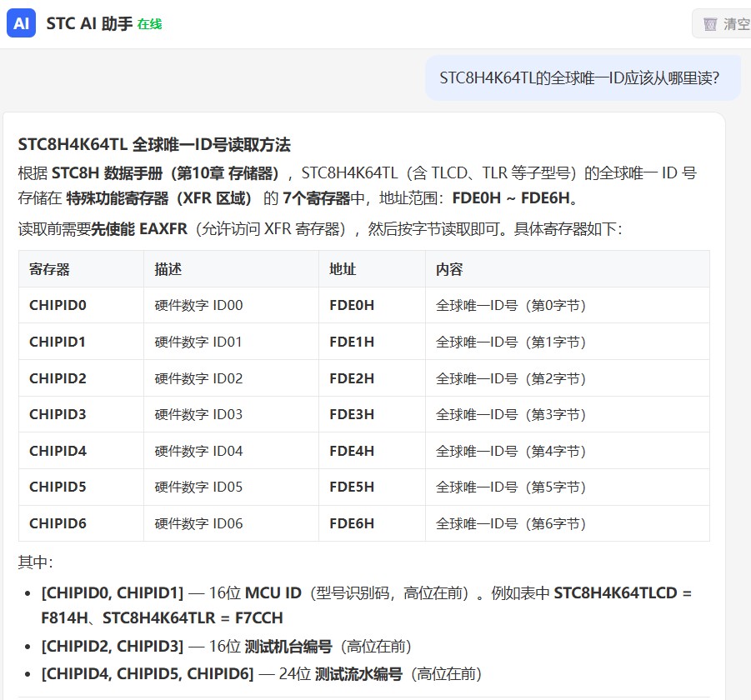
Task: Click the bold text 先使能 EAXFR
Action: (139, 228)
